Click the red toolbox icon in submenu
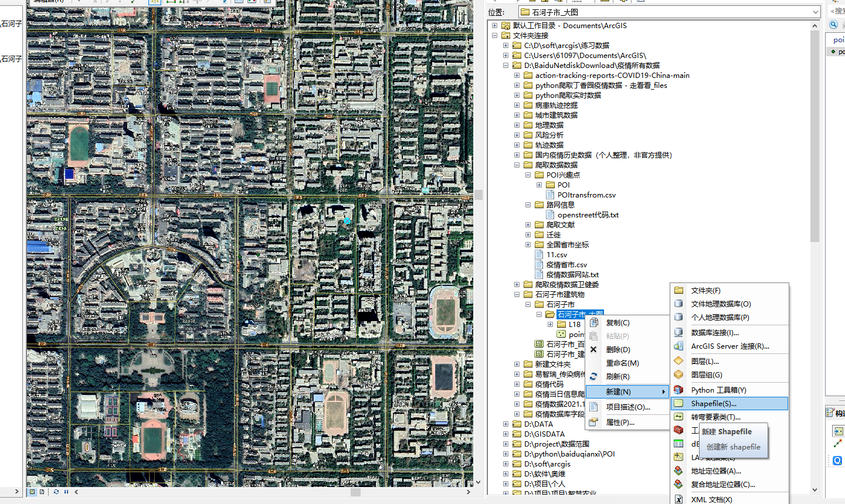The image size is (845, 504). tap(679, 430)
